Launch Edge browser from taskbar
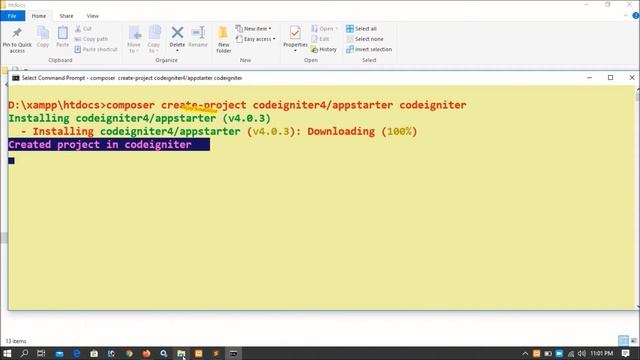The width and height of the screenshot is (640, 360). tap(76, 353)
